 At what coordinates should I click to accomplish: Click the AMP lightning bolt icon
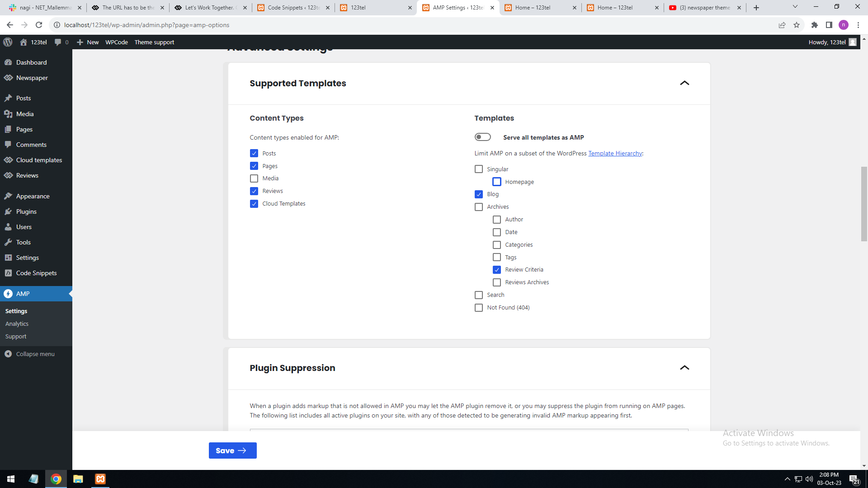pyautogui.click(x=8, y=294)
